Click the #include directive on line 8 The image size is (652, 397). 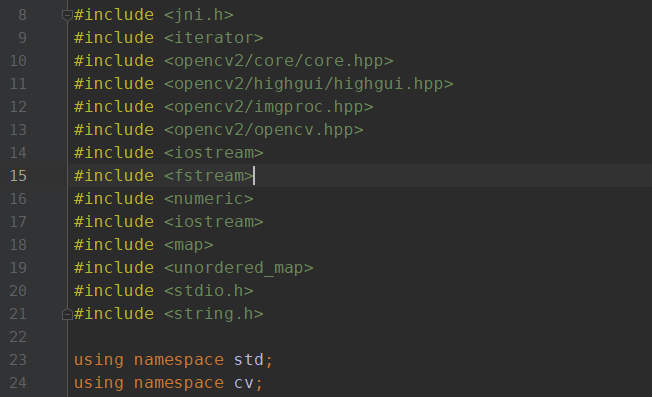click(114, 15)
